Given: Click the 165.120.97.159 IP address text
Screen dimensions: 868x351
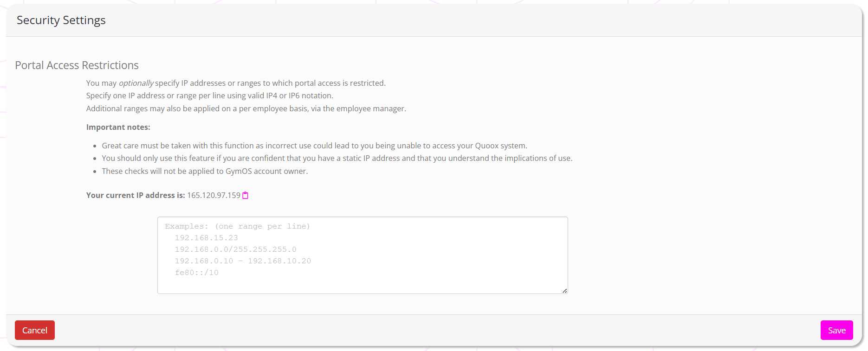Looking at the screenshot, I should click(x=214, y=195).
